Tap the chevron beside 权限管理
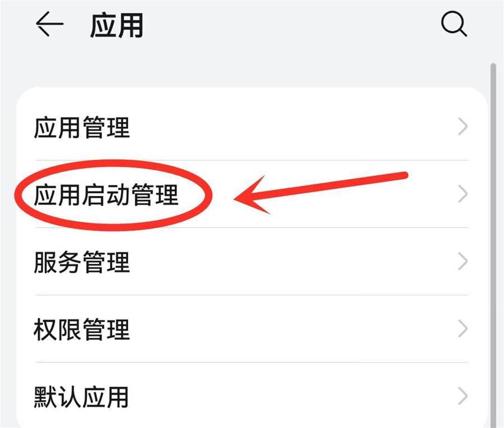 (463, 329)
